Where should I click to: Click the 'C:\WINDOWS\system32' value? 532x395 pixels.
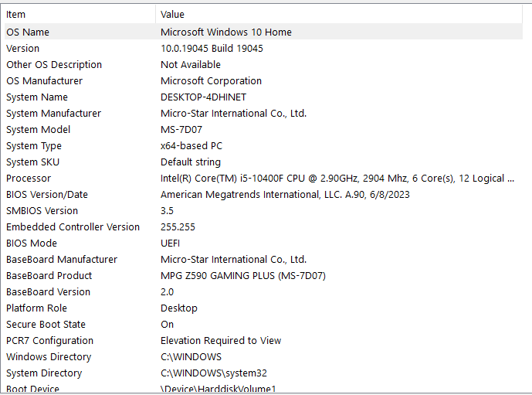[214, 373]
